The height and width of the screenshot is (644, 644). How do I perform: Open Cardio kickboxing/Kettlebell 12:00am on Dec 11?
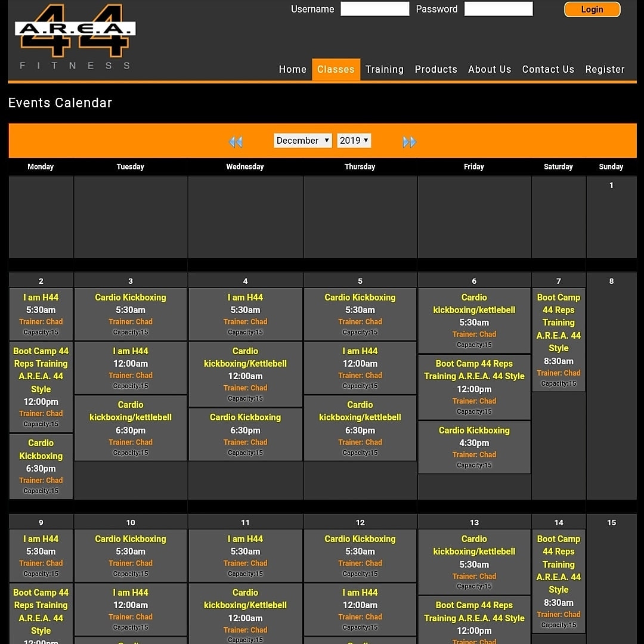245,614
